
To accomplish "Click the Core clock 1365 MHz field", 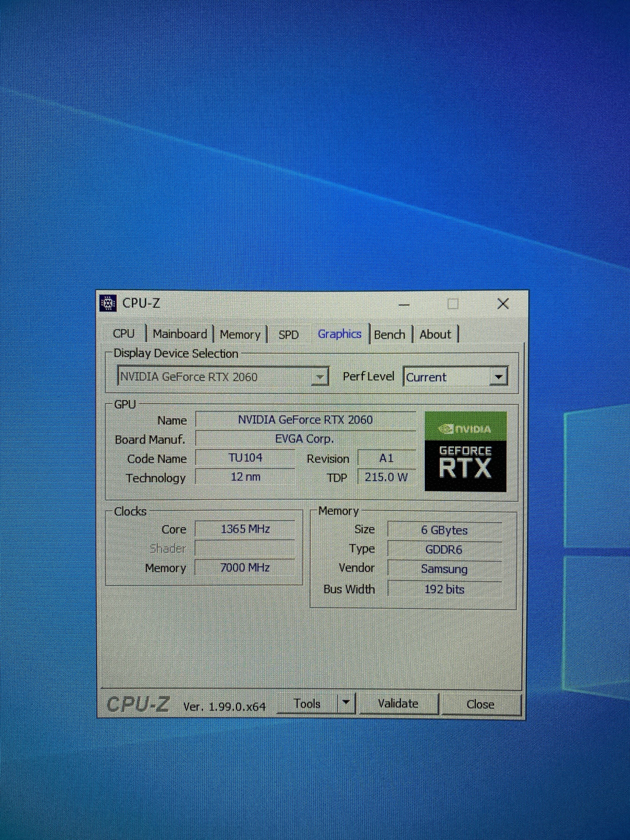I will pyautogui.click(x=245, y=529).
